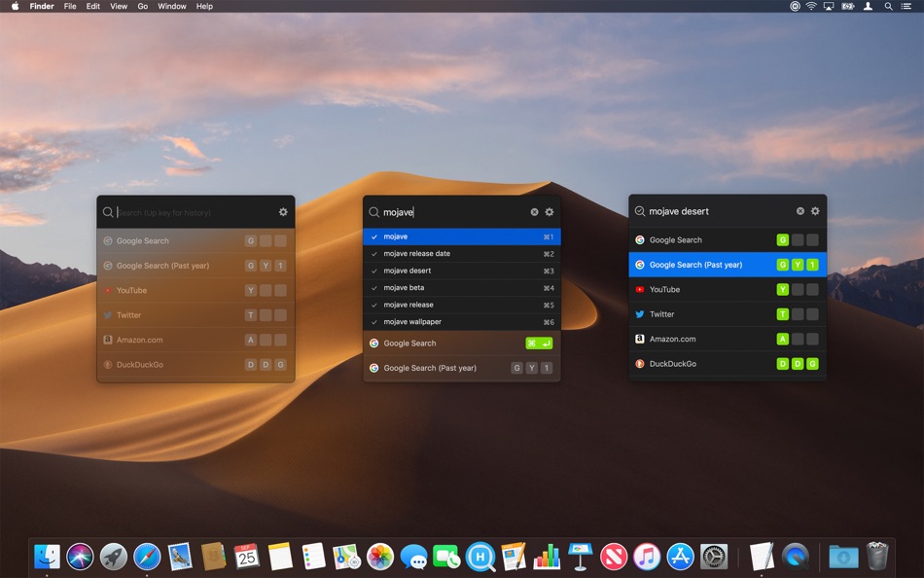Viewport: 924px width, 578px height.
Task: Clear the "mojave desert" query with the X icon
Action: tap(800, 210)
